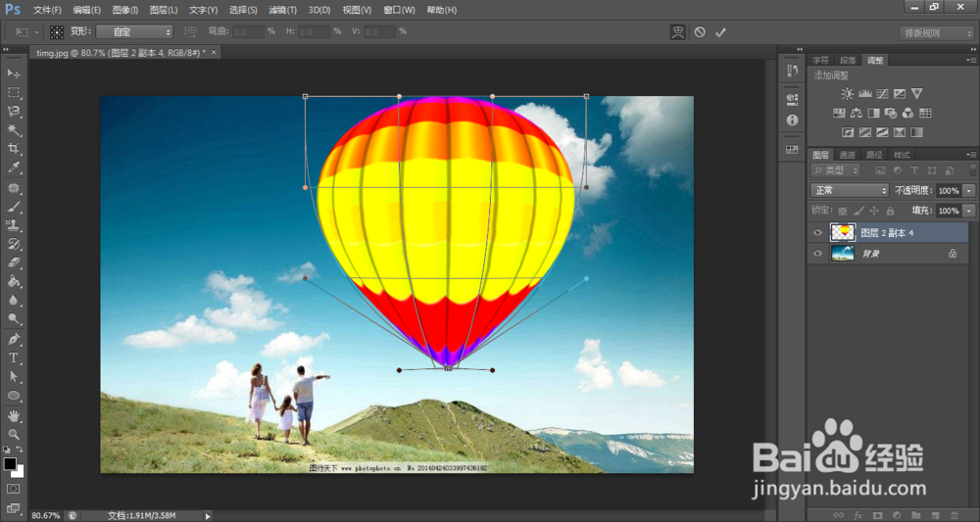Image resolution: width=980 pixels, height=522 pixels.
Task: Open the 文件(F) menu
Action: [47, 10]
